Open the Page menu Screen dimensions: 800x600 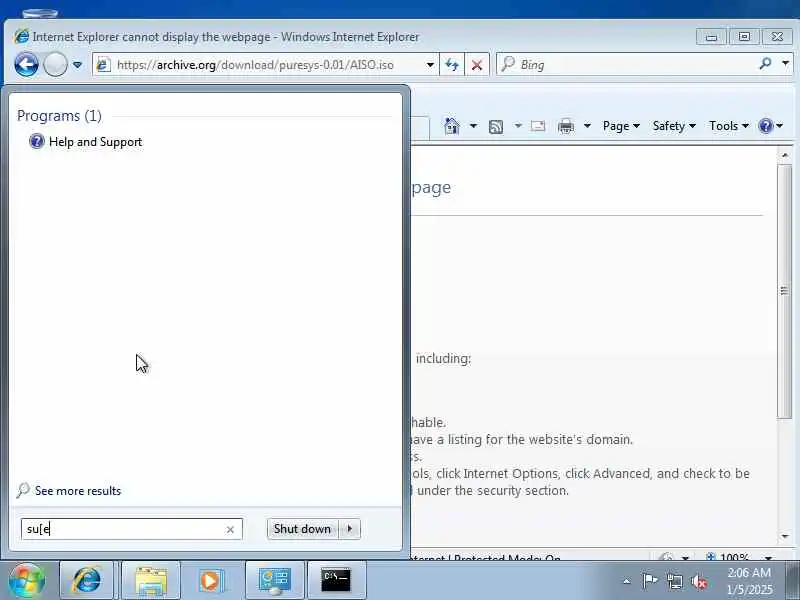[x=621, y=126]
